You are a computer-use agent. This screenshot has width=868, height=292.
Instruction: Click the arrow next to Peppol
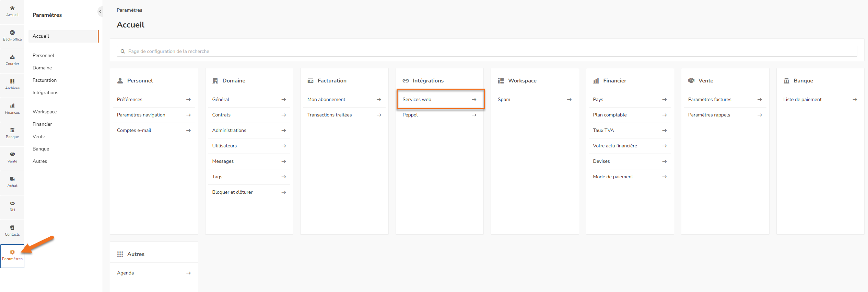(x=474, y=115)
